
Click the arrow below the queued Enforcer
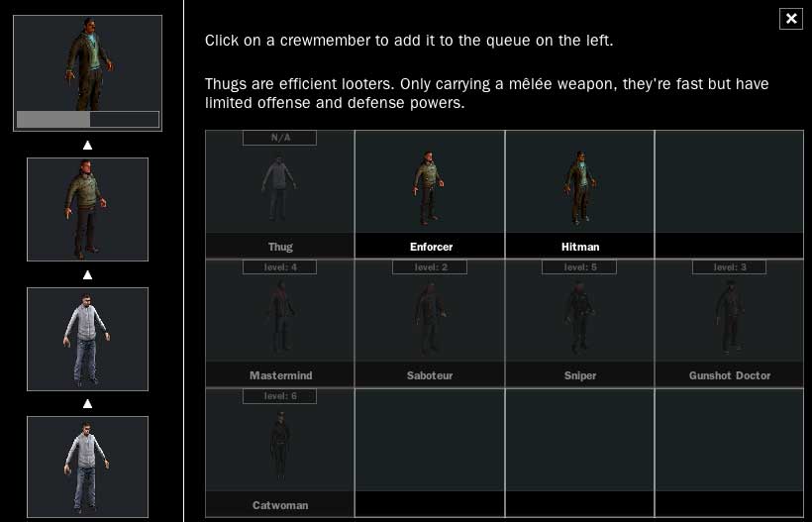coord(87,274)
